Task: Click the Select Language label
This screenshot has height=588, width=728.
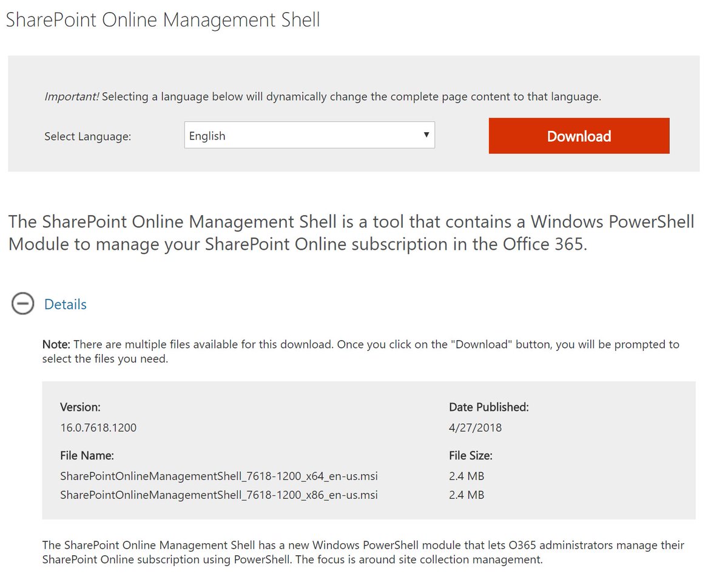Action: click(87, 136)
